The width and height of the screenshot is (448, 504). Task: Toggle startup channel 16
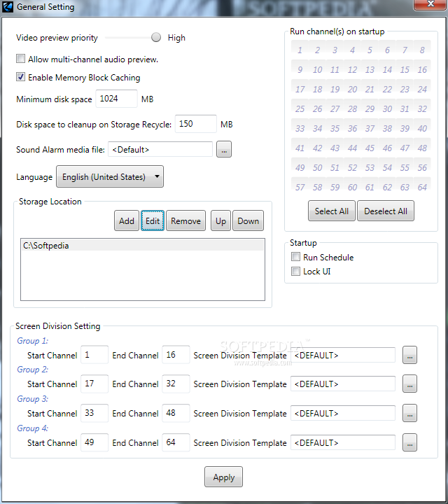(x=422, y=69)
